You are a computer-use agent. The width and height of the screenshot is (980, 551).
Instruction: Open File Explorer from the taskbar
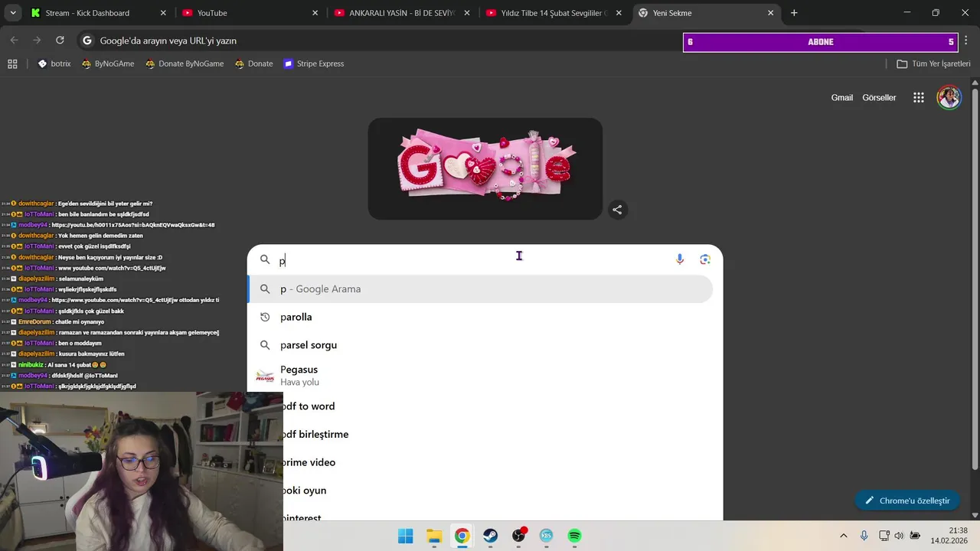click(x=434, y=536)
